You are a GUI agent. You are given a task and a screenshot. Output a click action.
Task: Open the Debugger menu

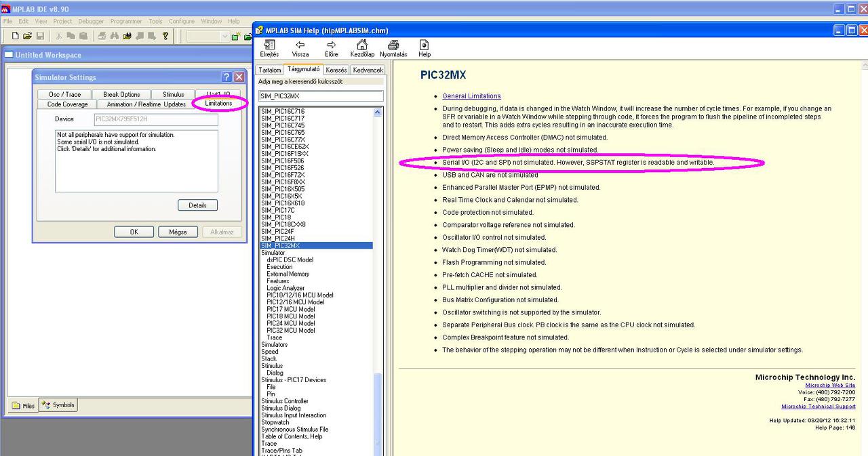pyautogui.click(x=91, y=21)
